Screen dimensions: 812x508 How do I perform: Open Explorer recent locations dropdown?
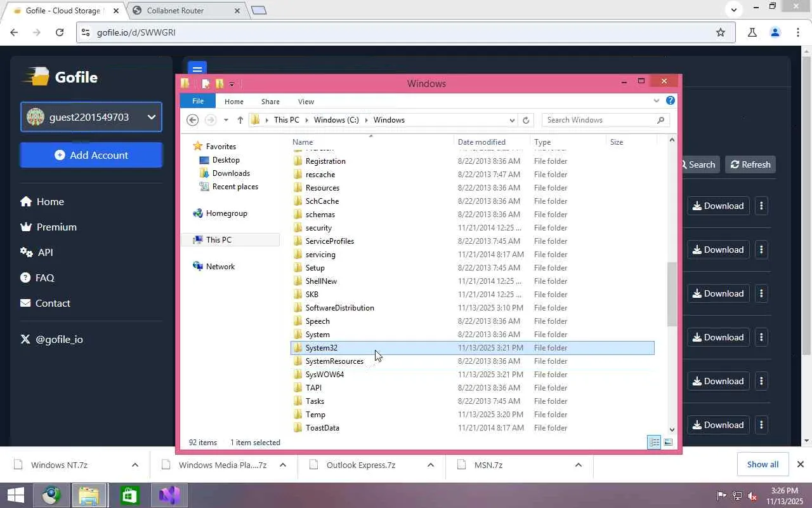[x=226, y=120]
